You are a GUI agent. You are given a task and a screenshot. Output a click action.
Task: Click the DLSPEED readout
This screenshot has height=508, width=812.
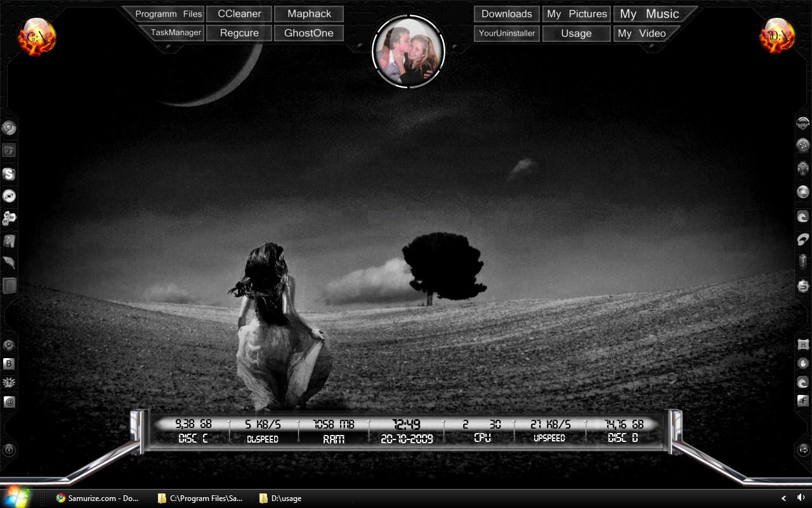[263, 431]
